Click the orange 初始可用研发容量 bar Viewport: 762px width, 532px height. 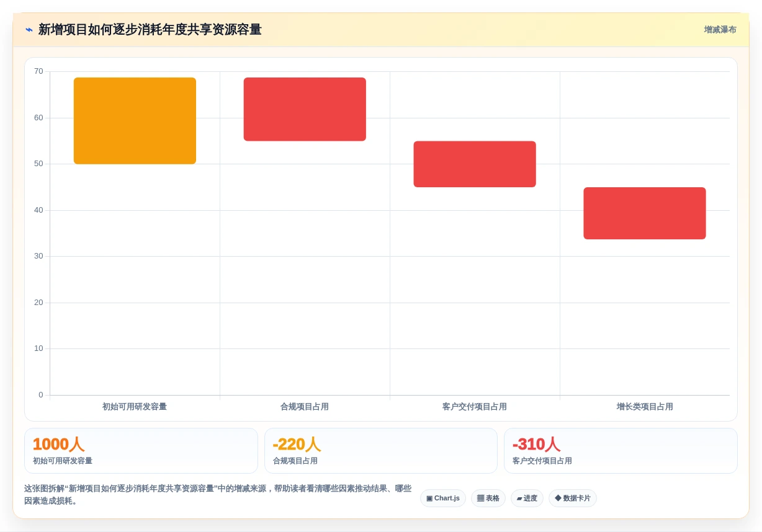click(135, 121)
